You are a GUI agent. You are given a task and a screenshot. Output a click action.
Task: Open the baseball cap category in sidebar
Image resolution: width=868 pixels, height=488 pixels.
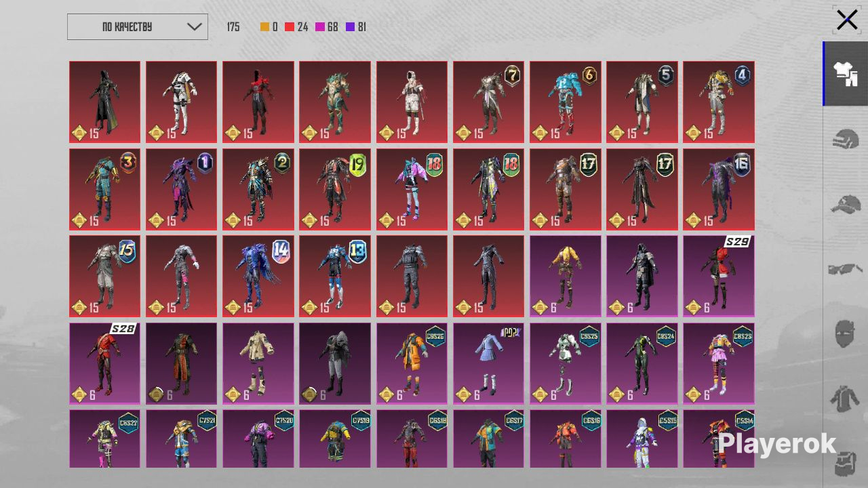pos(846,204)
